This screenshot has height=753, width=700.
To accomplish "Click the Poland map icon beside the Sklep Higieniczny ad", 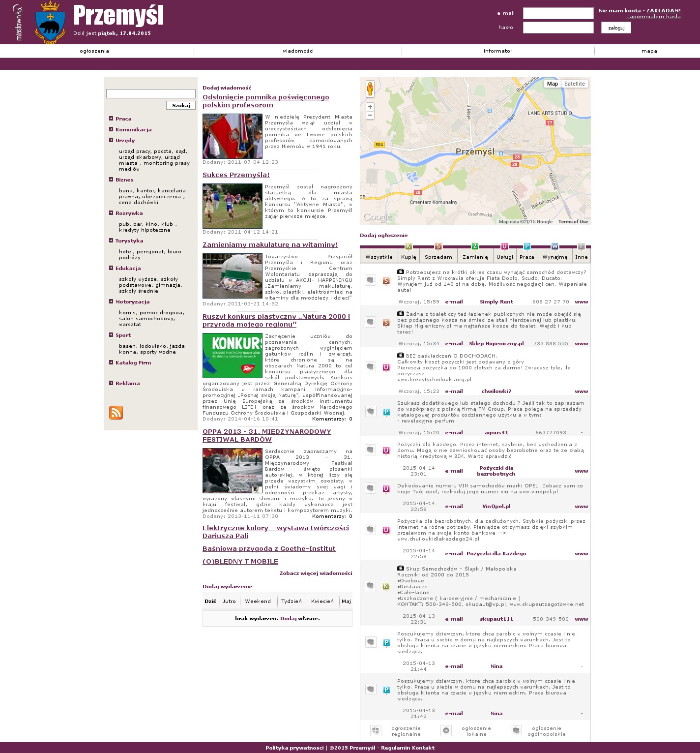I will click(370, 322).
